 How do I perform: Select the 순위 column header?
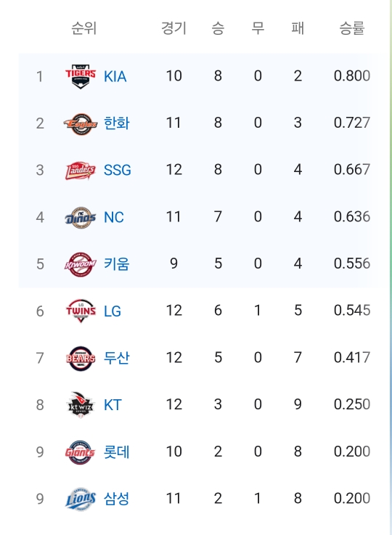click(84, 28)
